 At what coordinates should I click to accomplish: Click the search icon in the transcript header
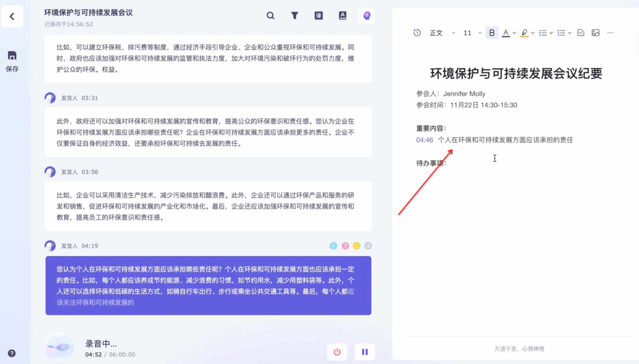click(x=270, y=16)
